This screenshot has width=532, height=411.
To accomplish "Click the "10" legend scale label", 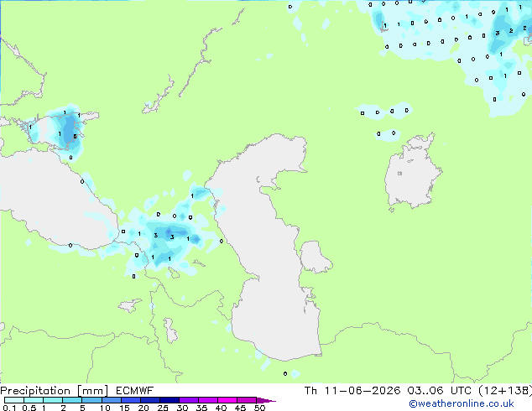I will (105, 408).
